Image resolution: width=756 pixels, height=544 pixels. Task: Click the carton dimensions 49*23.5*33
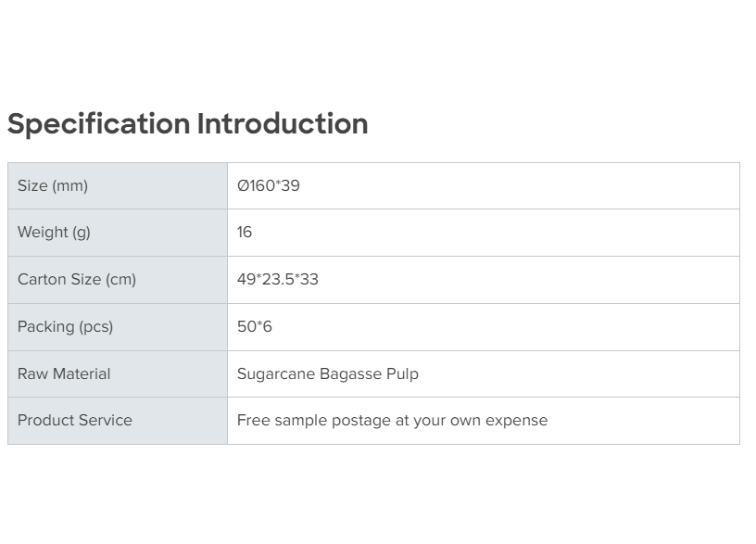pos(278,279)
